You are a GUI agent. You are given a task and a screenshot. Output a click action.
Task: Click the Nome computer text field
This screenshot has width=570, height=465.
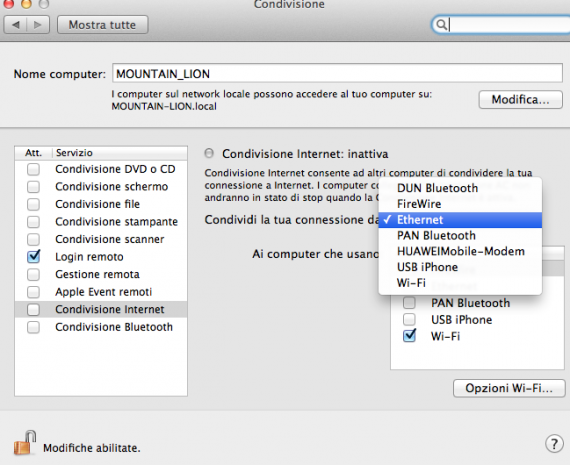(337, 73)
